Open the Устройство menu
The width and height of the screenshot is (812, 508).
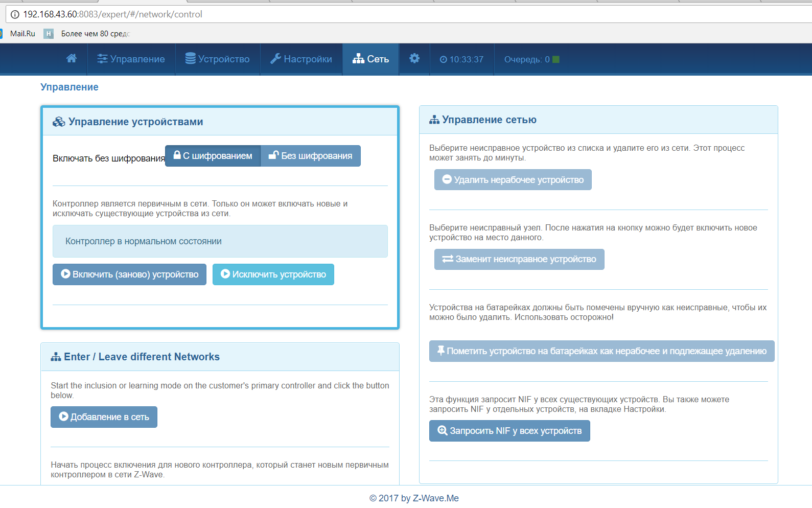[218, 59]
